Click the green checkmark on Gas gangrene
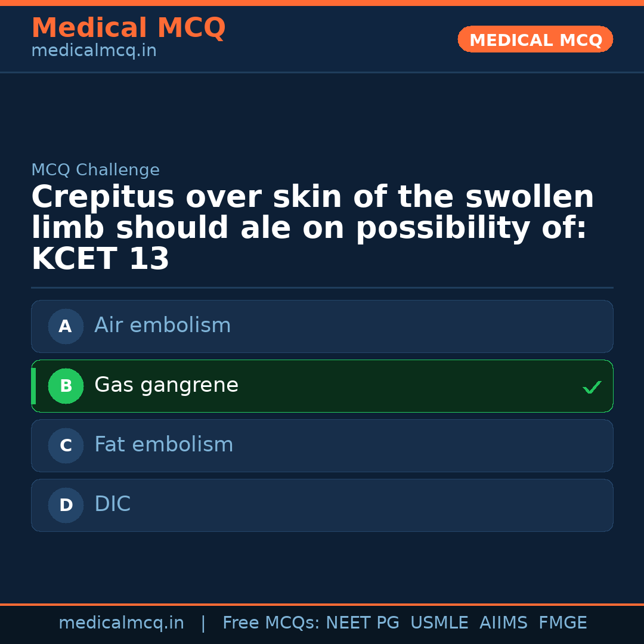 click(592, 387)
